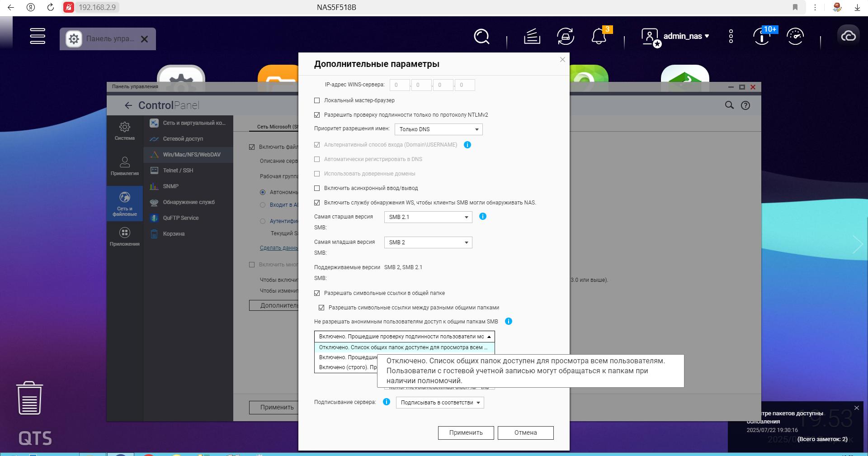Click the browser refresh icon
Viewport: 868px width, 456px height.
(x=51, y=7)
